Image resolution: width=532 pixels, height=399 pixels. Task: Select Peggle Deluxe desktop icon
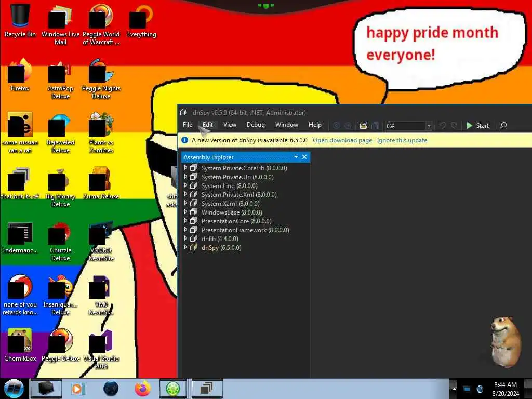coord(60,345)
